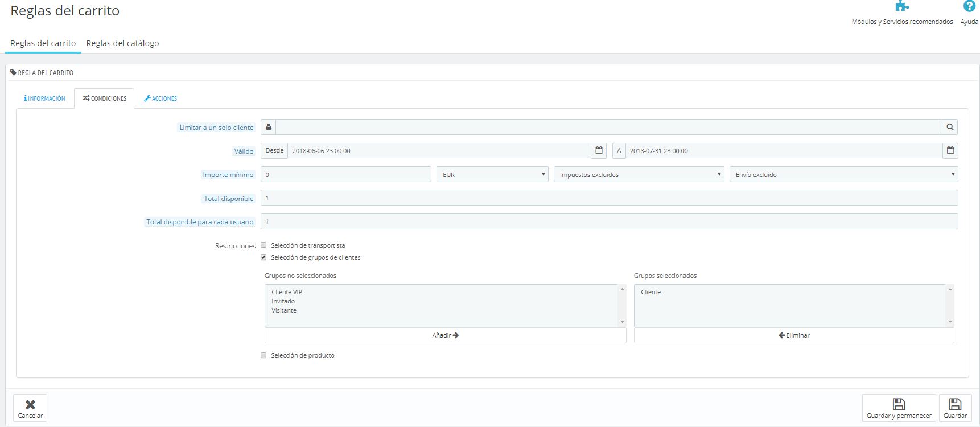Open the Acciones tab
980x427 pixels.
[160, 98]
